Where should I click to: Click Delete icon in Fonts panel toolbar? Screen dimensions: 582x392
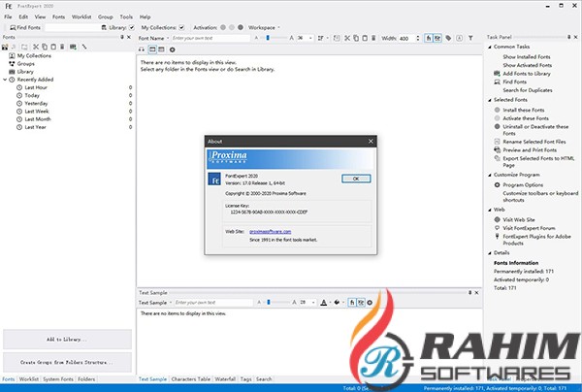coord(62,47)
